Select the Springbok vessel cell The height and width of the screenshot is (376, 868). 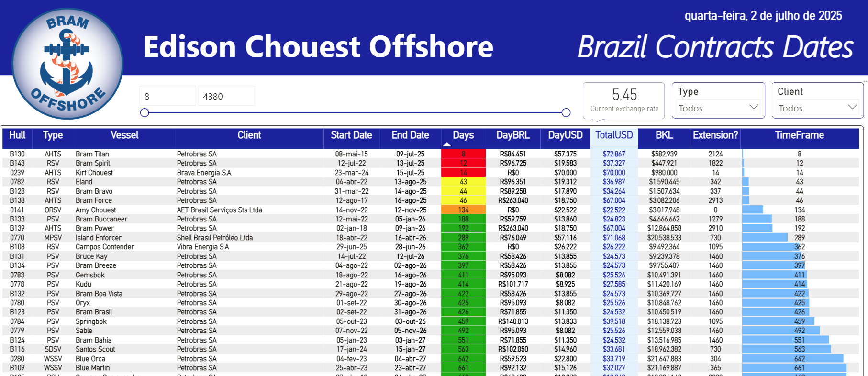click(91, 321)
